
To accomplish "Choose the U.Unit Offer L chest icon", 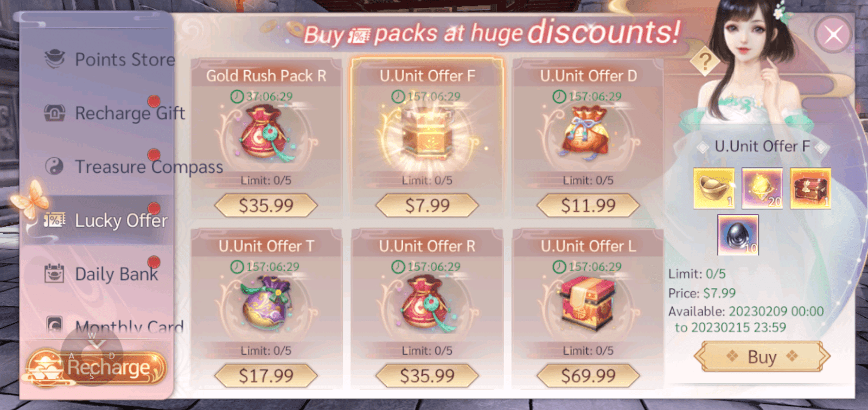I will tap(588, 303).
